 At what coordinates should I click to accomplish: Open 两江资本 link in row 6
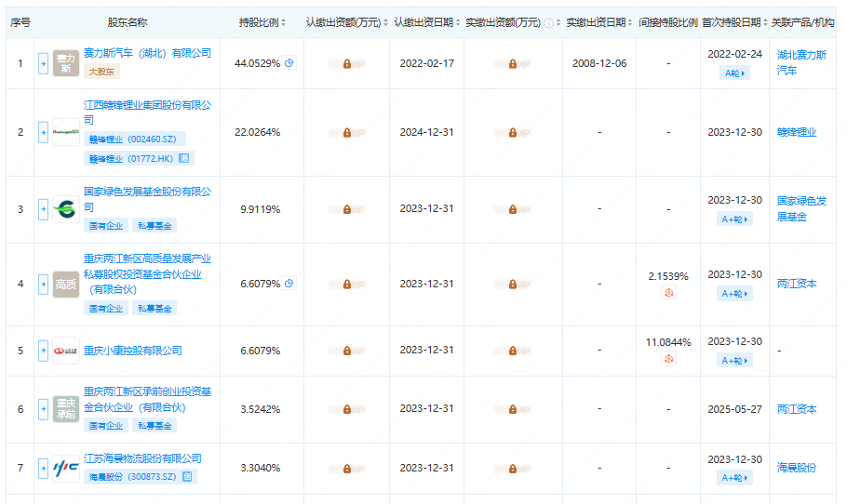pyautogui.click(x=797, y=409)
